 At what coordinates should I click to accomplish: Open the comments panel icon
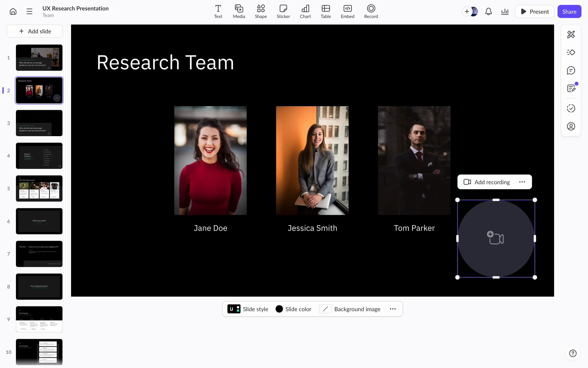click(x=571, y=71)
